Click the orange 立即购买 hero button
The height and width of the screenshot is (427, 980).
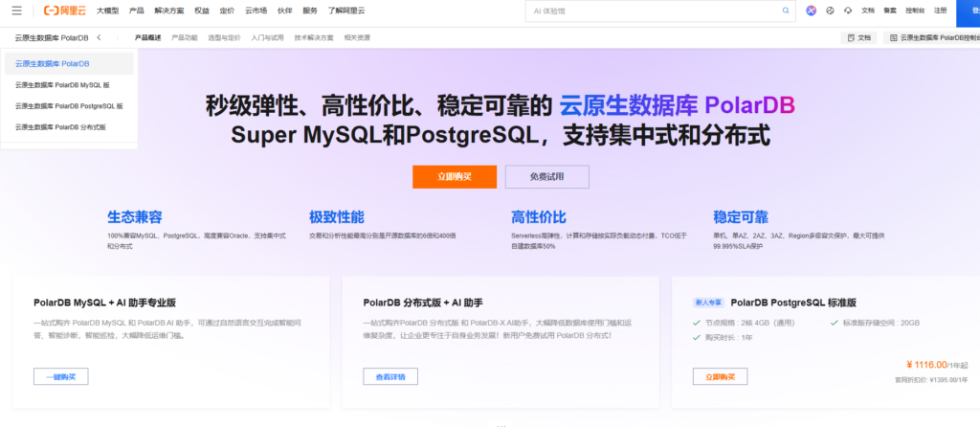(455, 177)
